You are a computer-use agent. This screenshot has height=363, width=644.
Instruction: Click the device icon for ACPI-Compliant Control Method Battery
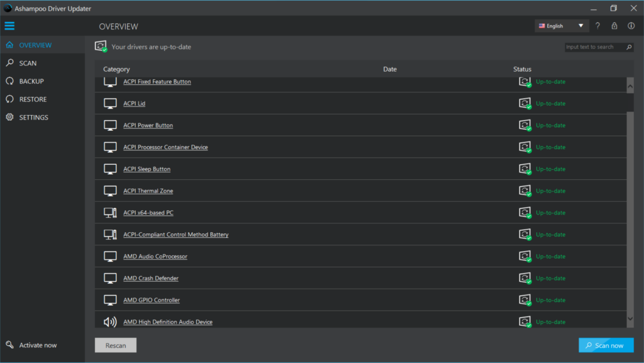coord(110,235)
